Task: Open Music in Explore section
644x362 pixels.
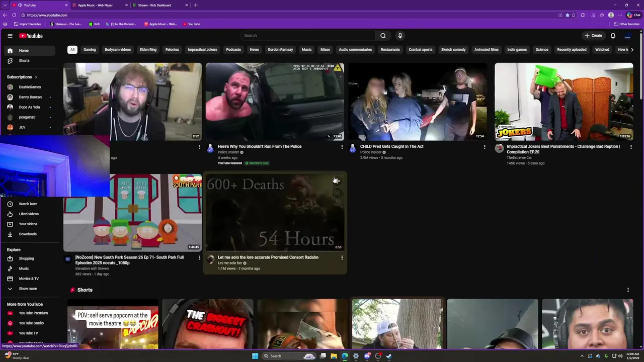Action: pyautogui.click(x=30, y=268)
